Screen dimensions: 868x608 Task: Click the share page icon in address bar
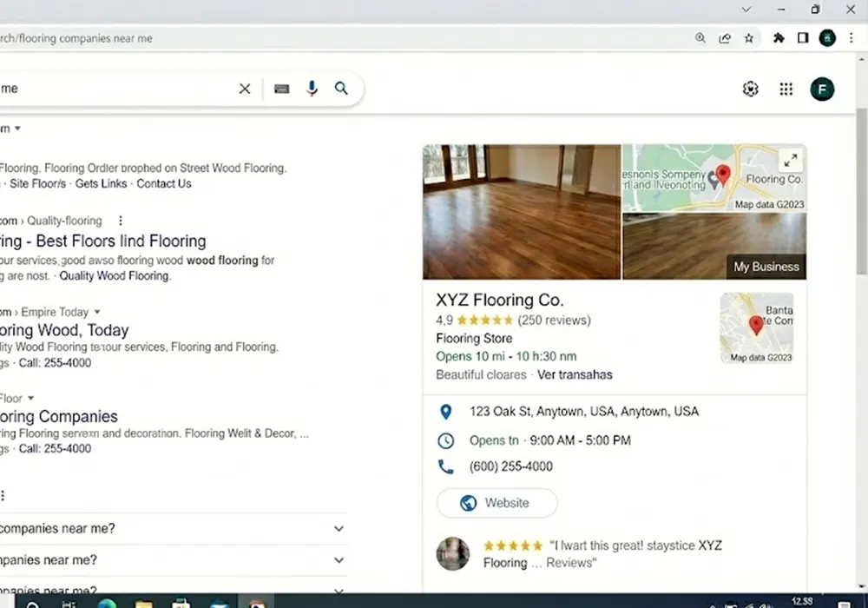coord(725,38)
